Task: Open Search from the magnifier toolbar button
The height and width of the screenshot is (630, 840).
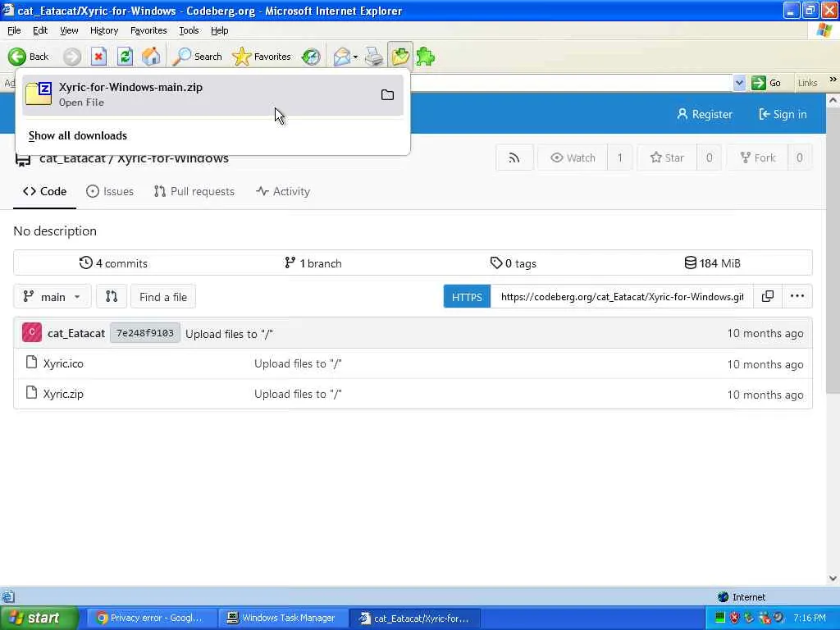Action: pos(197,57)
